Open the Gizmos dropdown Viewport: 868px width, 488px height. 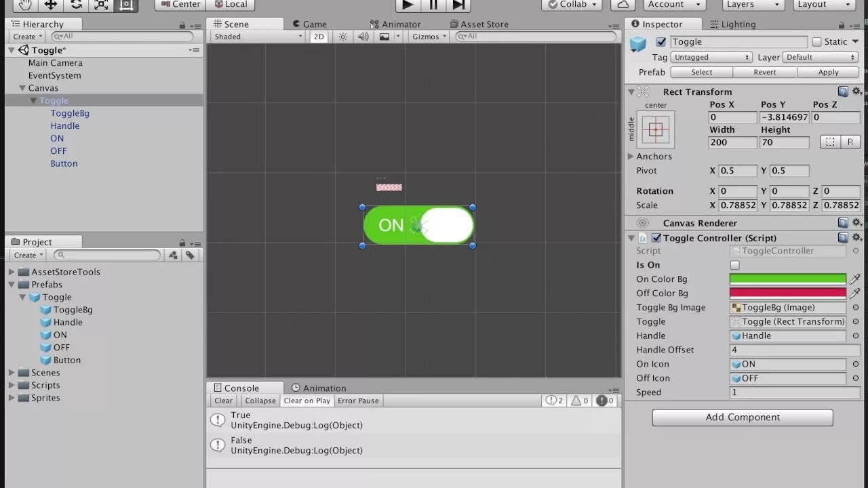coord(429,37)
